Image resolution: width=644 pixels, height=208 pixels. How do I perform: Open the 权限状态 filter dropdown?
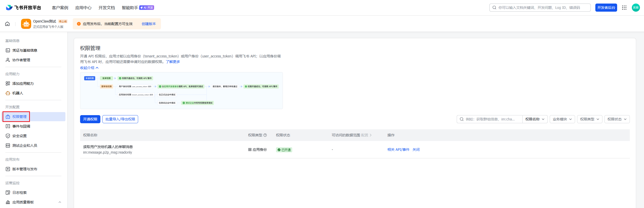tap(617, 119)
